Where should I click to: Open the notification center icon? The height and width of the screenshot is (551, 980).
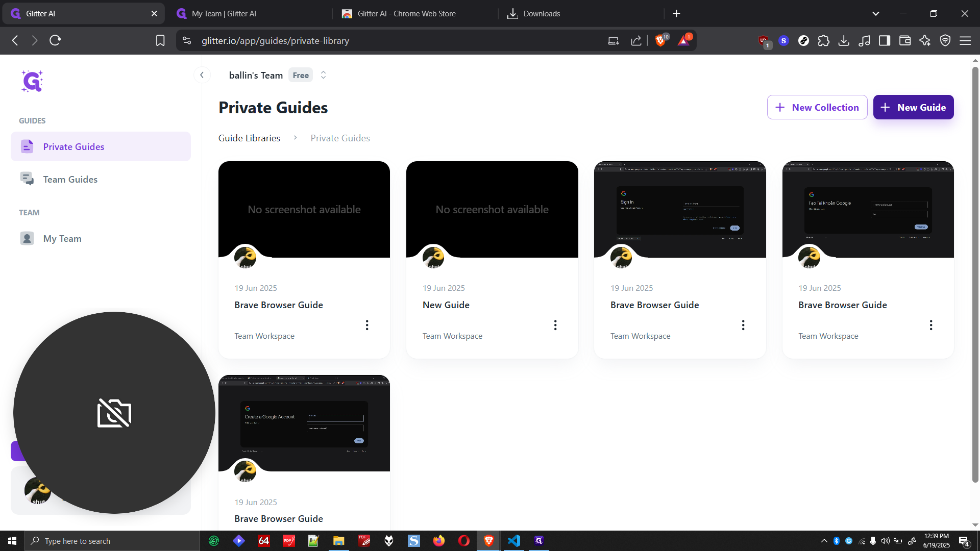pos(964,541)
